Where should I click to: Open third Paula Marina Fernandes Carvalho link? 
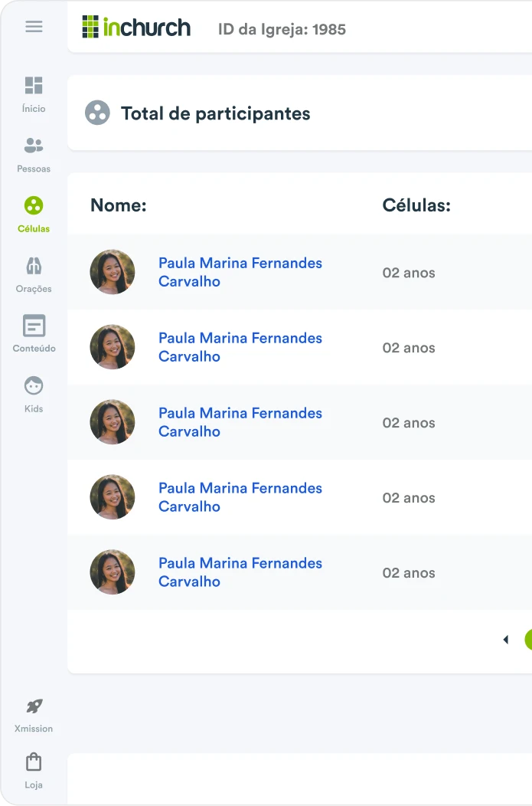coord(240,422)
